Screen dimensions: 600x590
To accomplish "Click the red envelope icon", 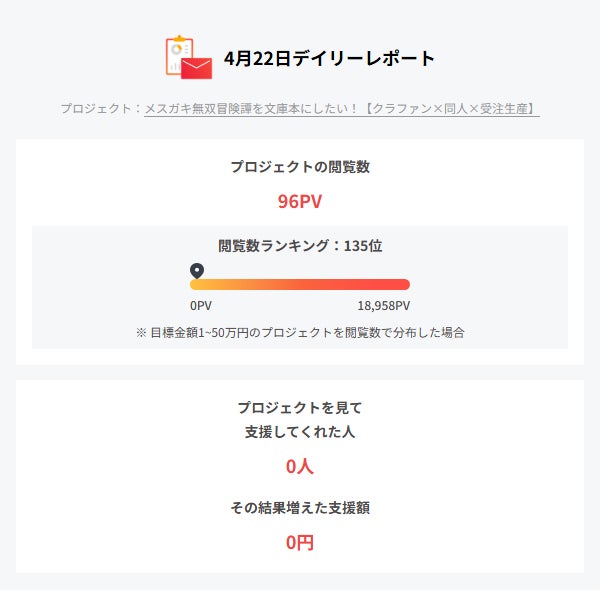I will [198, 66].
